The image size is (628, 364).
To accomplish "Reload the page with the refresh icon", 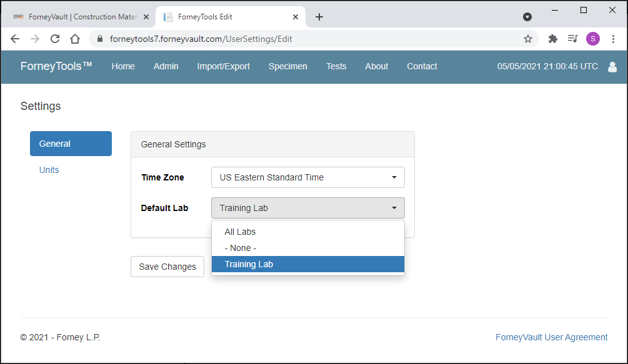I will click(55, 39).
